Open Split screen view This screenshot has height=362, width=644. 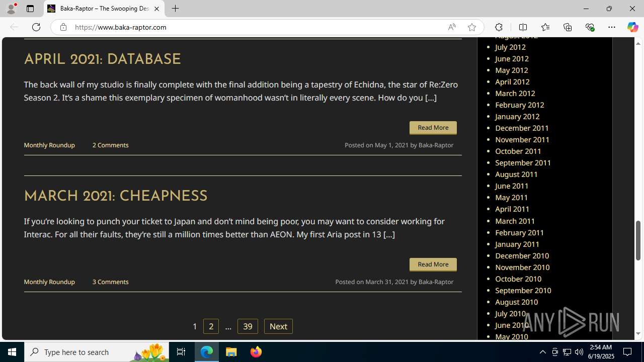pos(523,27)
